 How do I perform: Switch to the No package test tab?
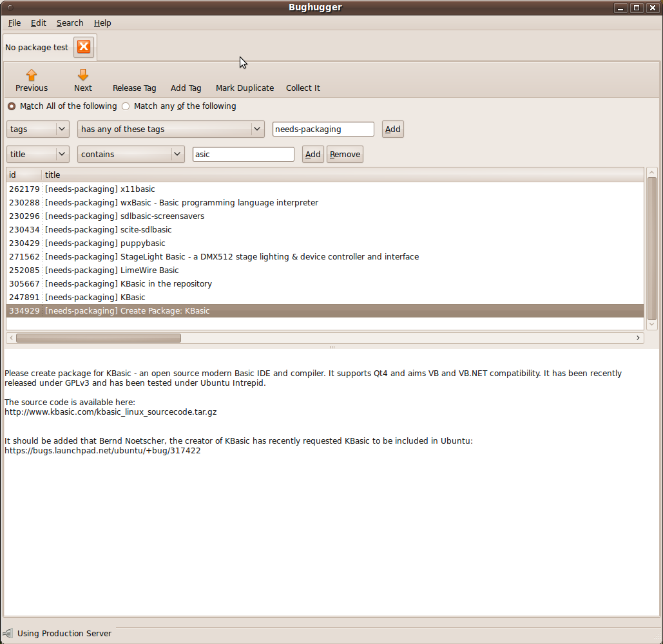pos(36,47)
